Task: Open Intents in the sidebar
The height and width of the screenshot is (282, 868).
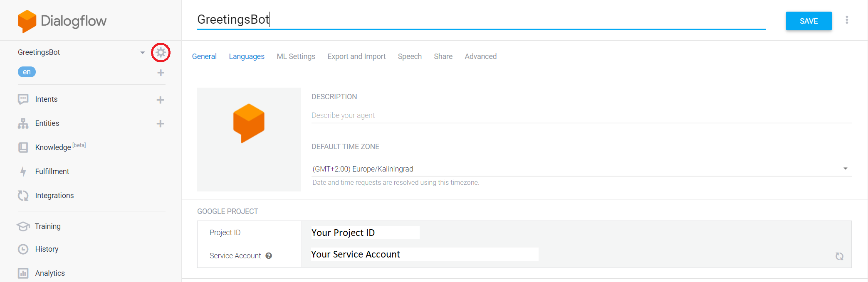Action: pyautogui.click(x=46, y=99)
